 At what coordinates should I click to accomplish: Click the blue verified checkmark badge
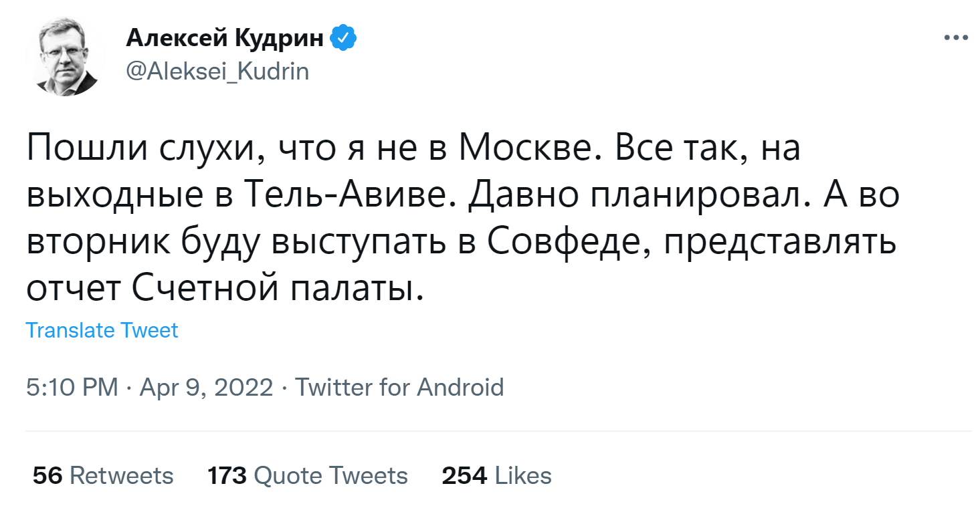coord(344,39)
